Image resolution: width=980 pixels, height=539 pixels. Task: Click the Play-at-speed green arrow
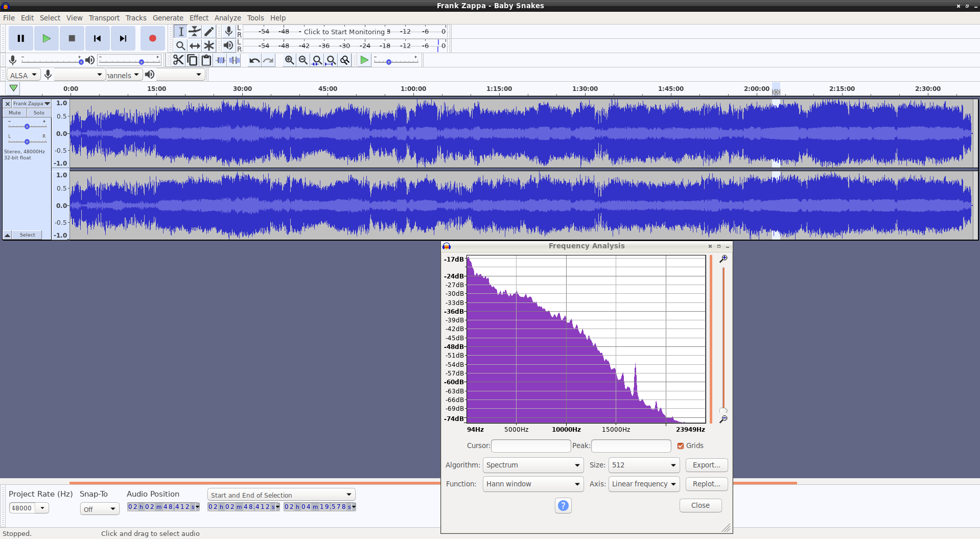[364, 60]
